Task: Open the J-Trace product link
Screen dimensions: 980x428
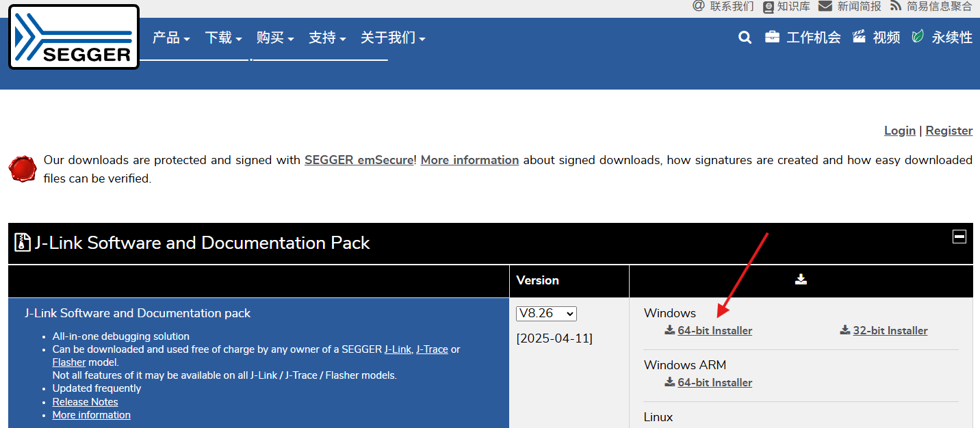Action: coord(432,349)
